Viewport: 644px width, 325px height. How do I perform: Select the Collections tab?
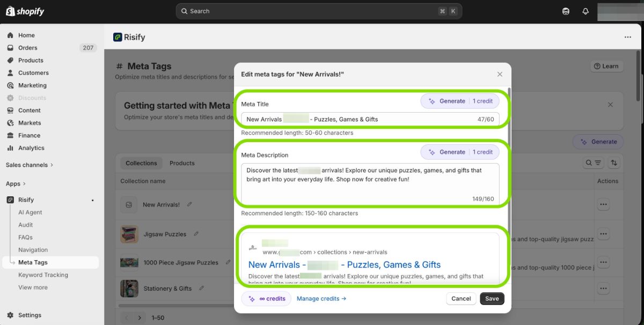click(141, 163)
